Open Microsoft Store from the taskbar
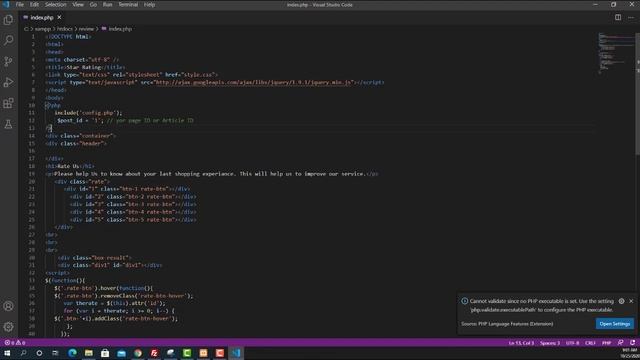640x360 pixels. (x=105, y=353)
